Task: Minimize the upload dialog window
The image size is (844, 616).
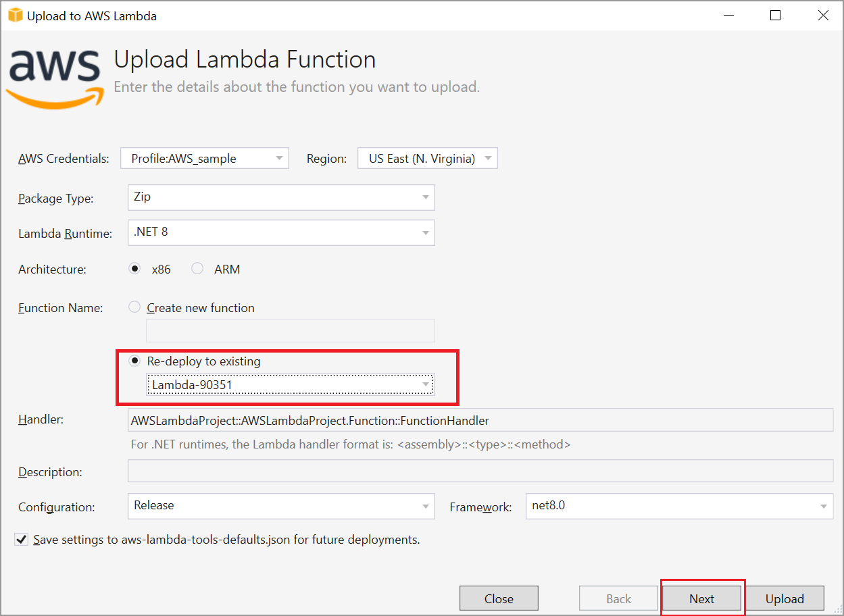Action: [x=729, y=16]
